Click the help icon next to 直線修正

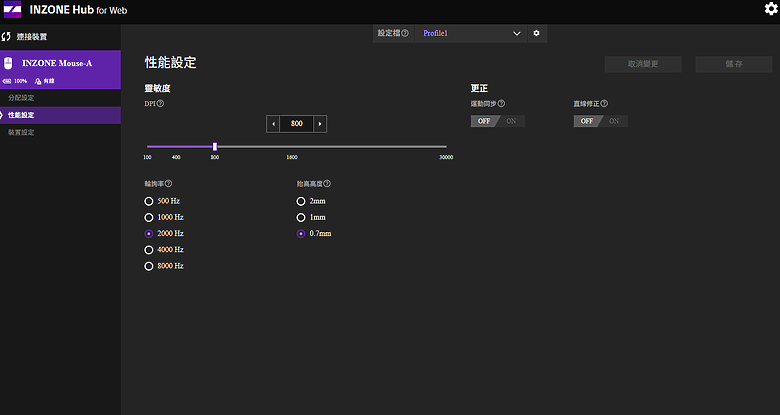coord(604,104)
